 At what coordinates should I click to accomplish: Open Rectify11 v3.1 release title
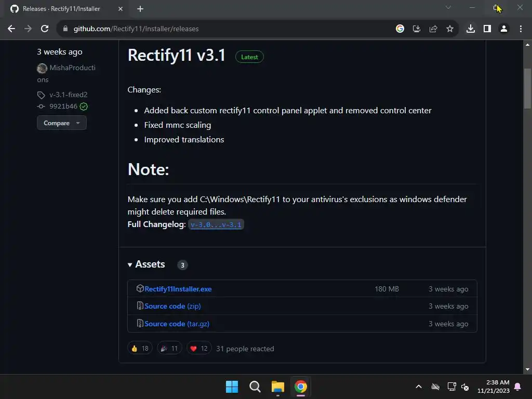click(x=177, y=55)
